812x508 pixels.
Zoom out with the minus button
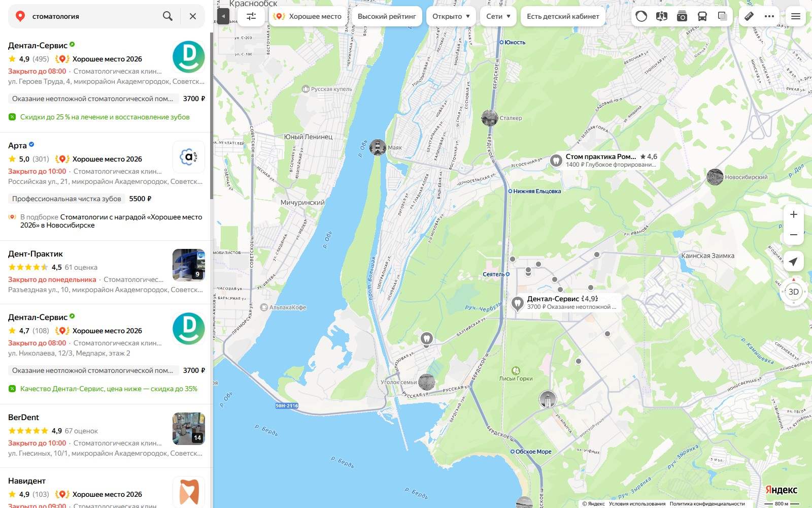794,235
